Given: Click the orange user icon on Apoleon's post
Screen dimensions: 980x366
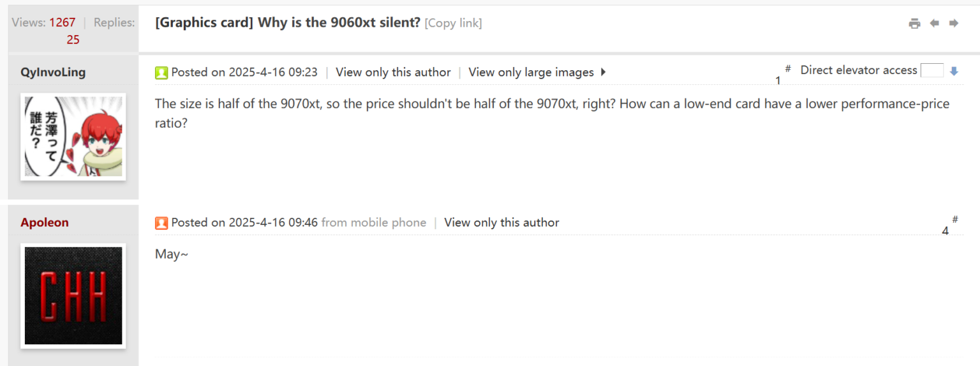Looking at the screenshot, I should (x=161, y=223).
